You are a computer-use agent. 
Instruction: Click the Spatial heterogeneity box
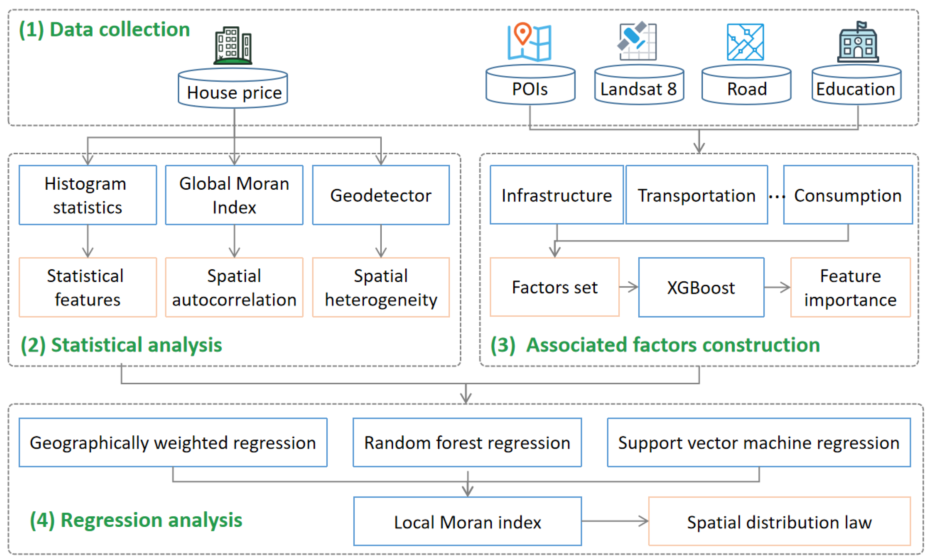point(381,287)
